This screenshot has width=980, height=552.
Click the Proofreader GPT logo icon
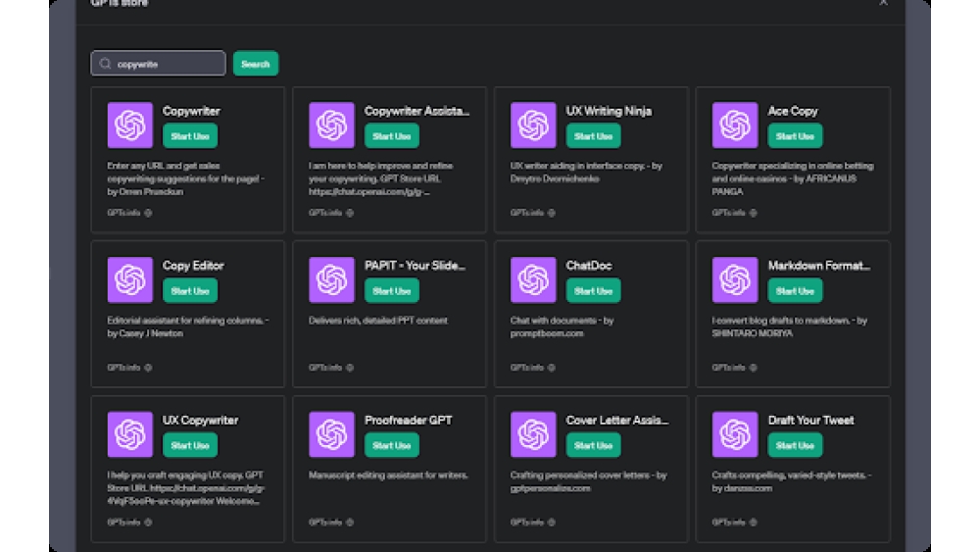pyautogui.click(x=331, y=434)
